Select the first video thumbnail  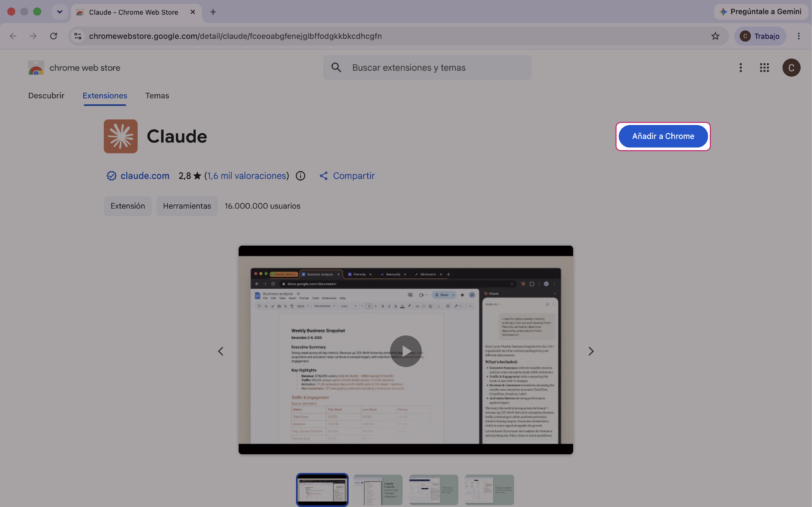322,489
